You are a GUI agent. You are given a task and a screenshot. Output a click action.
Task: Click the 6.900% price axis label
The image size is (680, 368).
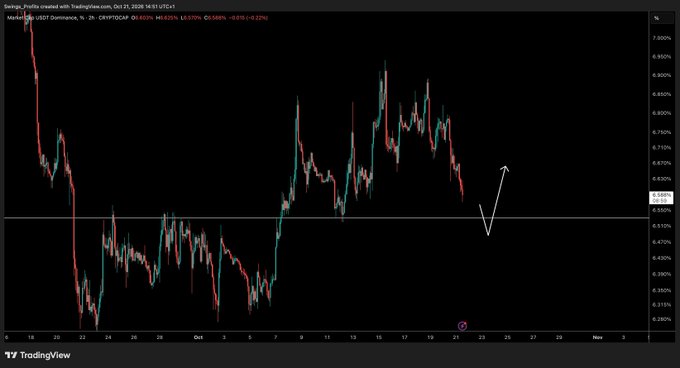[x=662, y=75]
